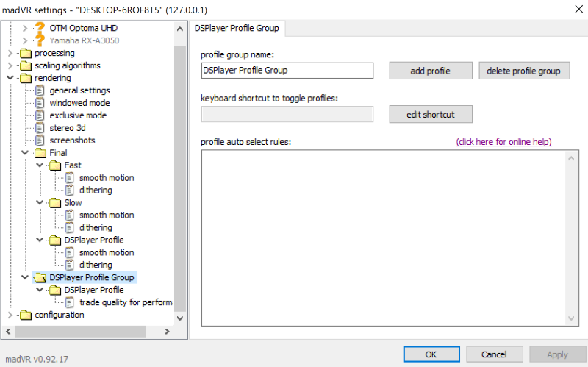The height and width of the screenshot is (367, 588).
Task: Collapse DSPlayer Profile under Final
Action: [40, 240]
